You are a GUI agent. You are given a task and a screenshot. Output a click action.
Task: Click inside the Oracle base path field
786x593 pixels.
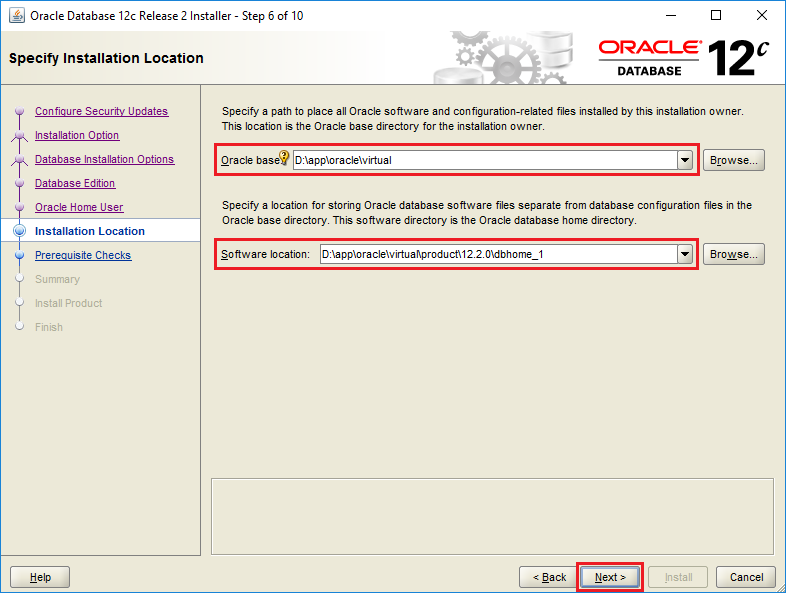pyautogui.click(x=485, y=160)
